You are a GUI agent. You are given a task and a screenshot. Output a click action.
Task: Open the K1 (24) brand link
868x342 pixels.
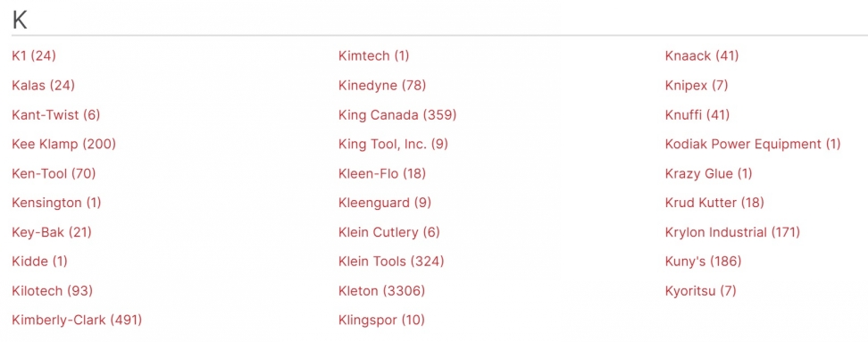click(34, 56)
